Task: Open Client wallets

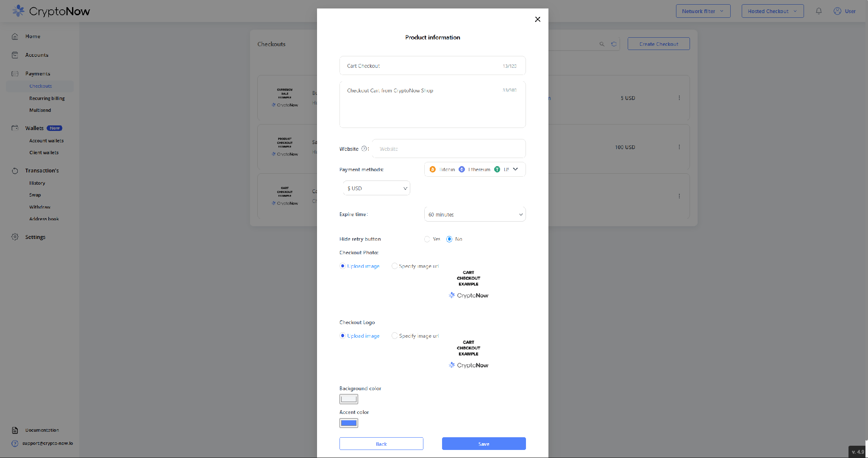Action: pos(44,153)
